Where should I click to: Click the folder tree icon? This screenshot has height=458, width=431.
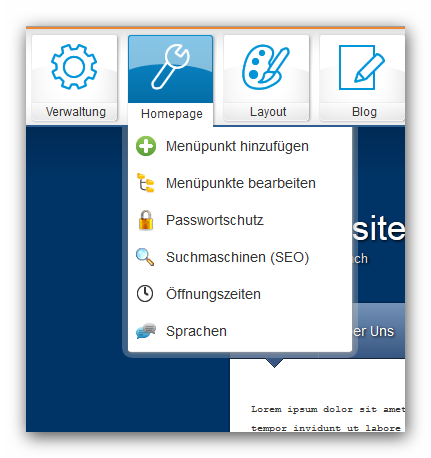[146, 183]
